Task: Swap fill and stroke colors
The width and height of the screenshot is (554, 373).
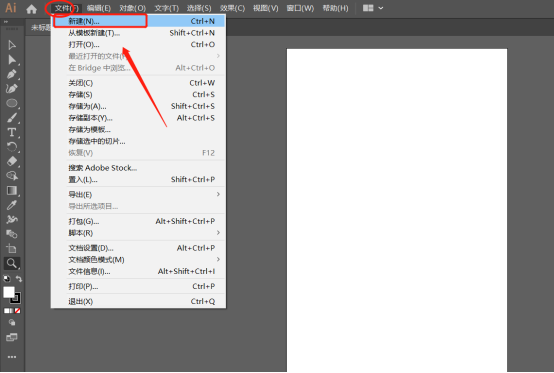Action: pyautogui.click(x=19, y=279)
